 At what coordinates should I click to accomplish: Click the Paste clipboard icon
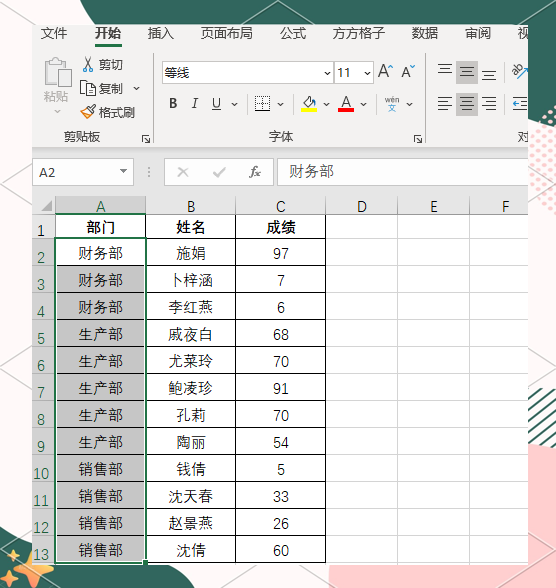pyautogui.click(x=58, y=72)
